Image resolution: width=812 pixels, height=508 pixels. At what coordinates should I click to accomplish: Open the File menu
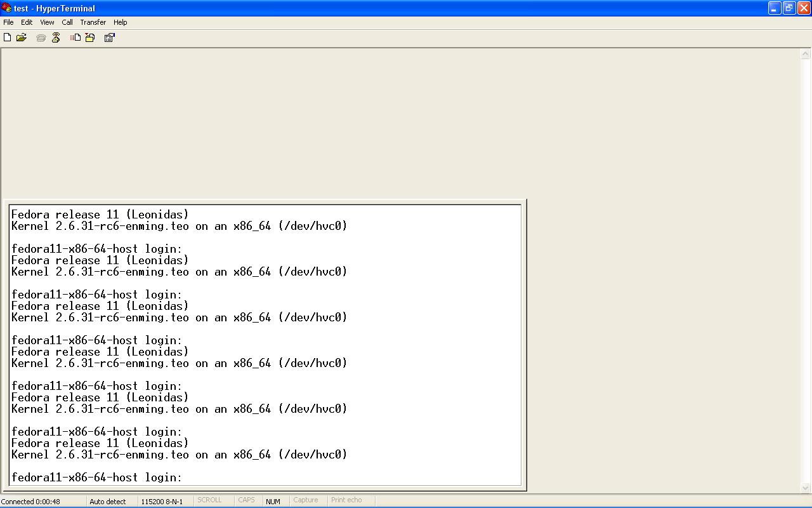[8, 22]
